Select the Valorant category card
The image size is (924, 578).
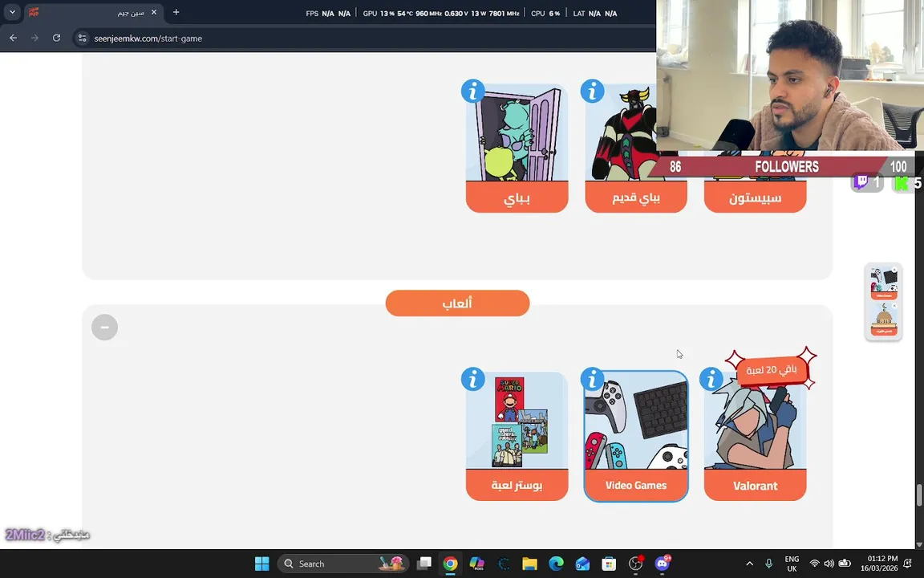[755, 437]
